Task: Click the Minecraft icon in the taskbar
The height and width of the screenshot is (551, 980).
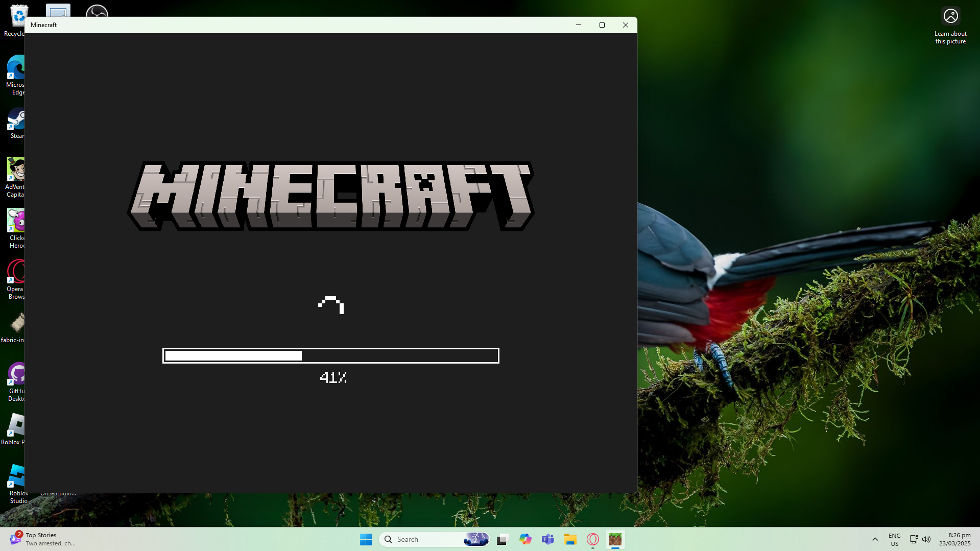Action: tap(615, 539)
